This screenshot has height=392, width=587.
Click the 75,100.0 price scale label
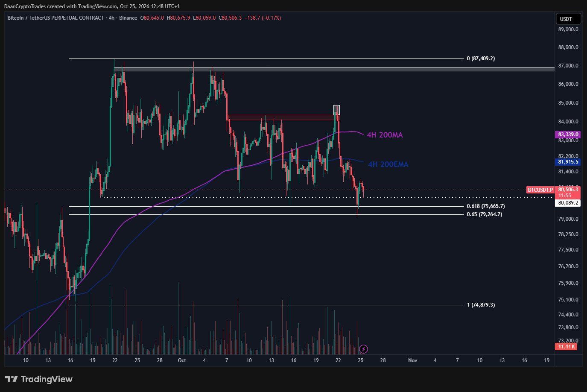tap(568, 300)
